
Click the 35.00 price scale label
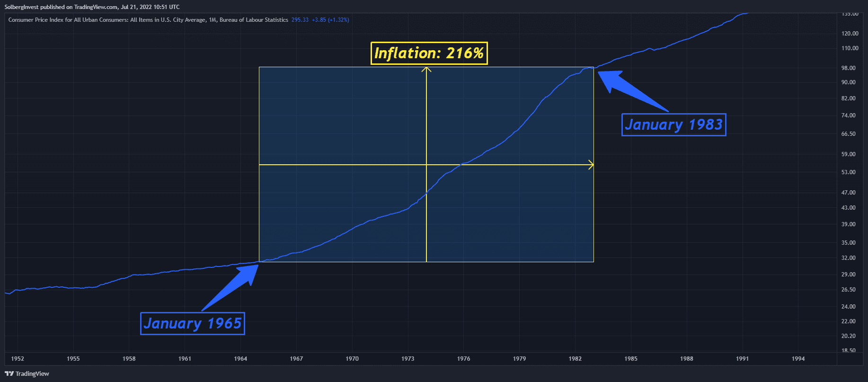[x=849, y=243]
